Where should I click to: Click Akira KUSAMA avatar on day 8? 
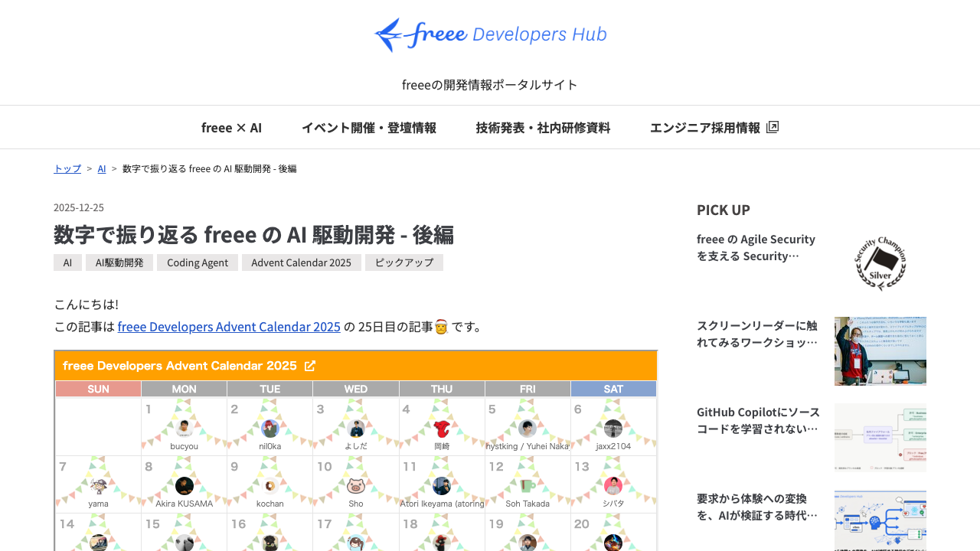coord(184,486)
